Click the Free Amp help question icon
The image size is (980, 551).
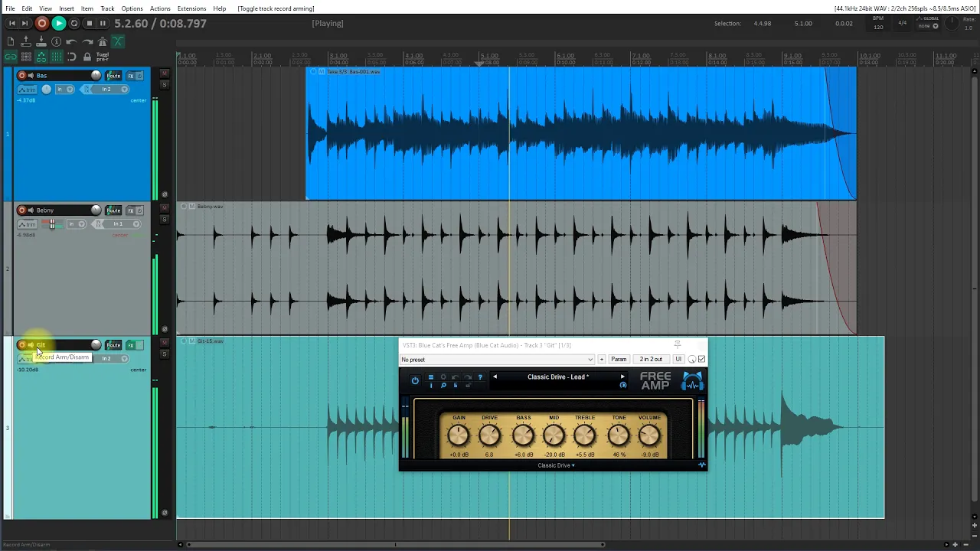click(x=480, y=377)
